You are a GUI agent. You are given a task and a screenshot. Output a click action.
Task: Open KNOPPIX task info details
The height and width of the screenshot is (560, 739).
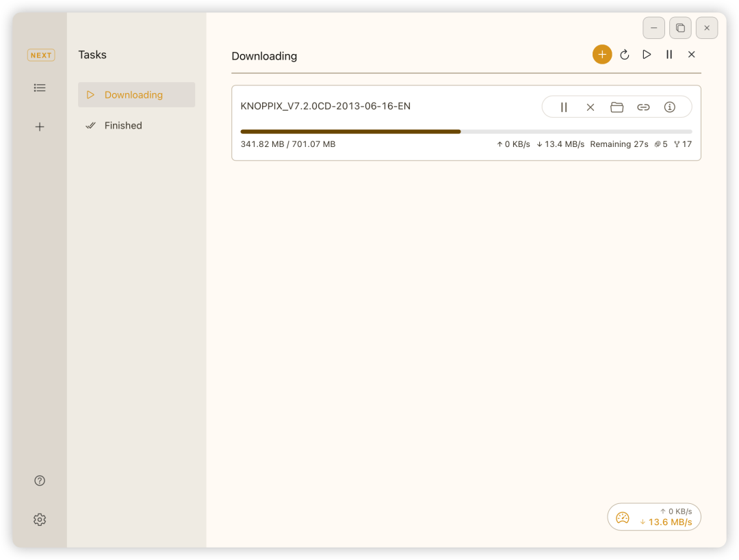[x=670, y=107]
